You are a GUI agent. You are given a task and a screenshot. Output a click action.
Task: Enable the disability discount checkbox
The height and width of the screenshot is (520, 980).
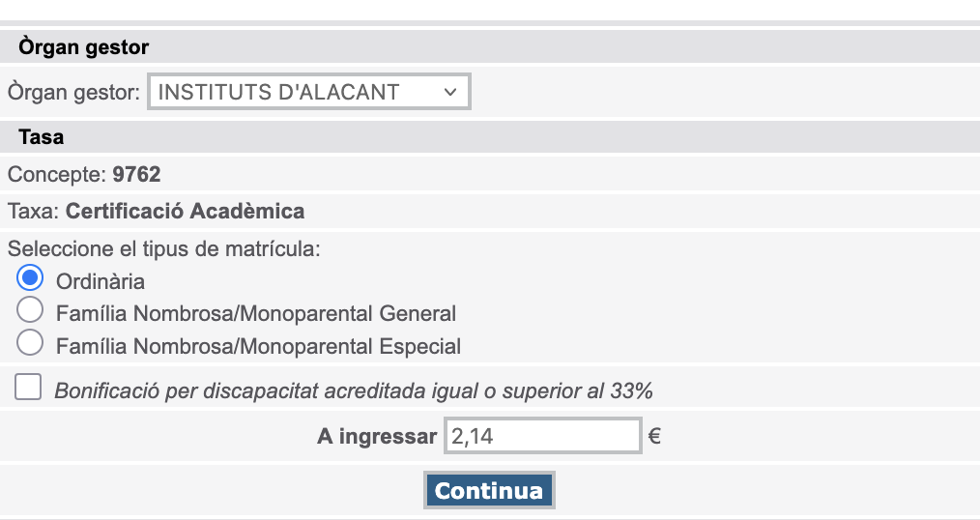click(x=28, y=389)
